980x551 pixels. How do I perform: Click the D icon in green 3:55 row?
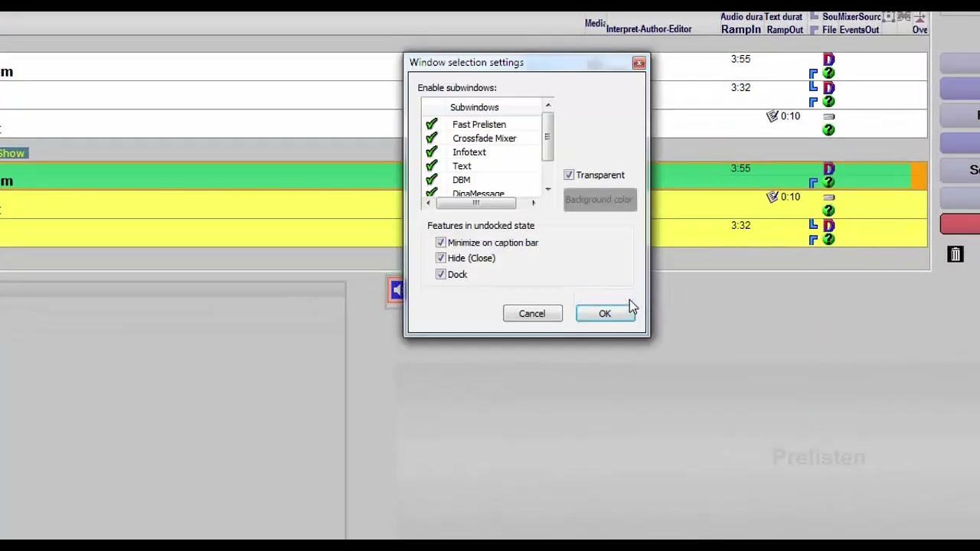click(828, 168)
